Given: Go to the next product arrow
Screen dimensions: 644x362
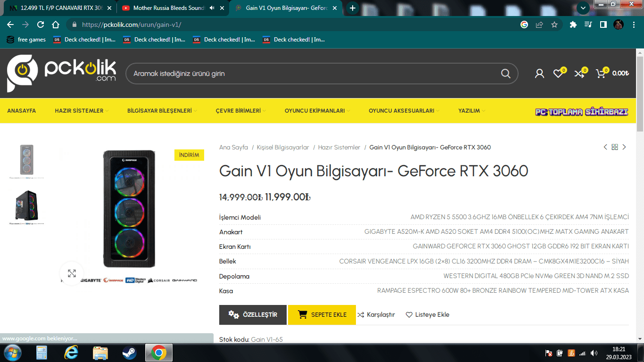Looking at the screenshot, I should [624, 147].
